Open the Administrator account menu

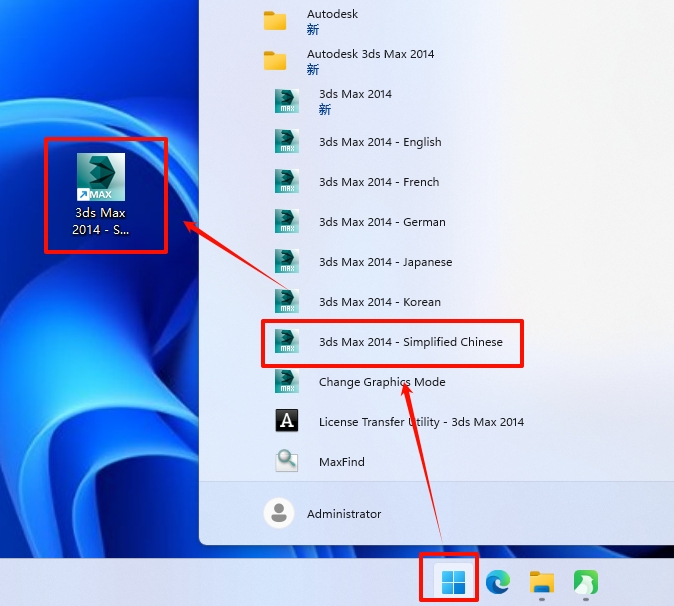[x=343, y=514]
